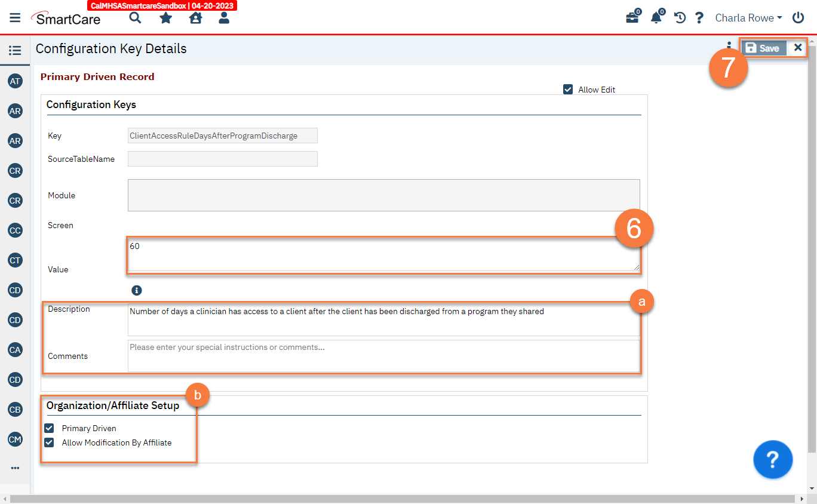This screenshot has height=504, width=817.
Task: View recent history with the clock icon
Action: (680, 18)
